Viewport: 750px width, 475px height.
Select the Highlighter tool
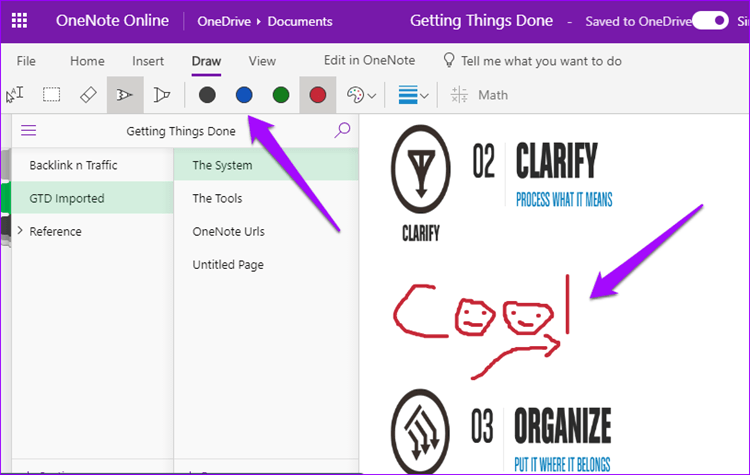162,95
